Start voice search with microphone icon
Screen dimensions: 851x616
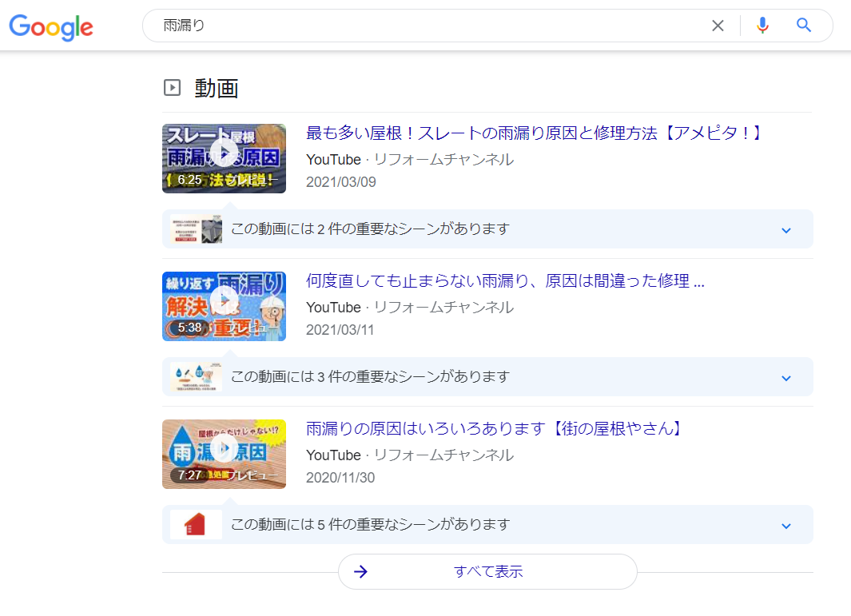tap(762, 26)
